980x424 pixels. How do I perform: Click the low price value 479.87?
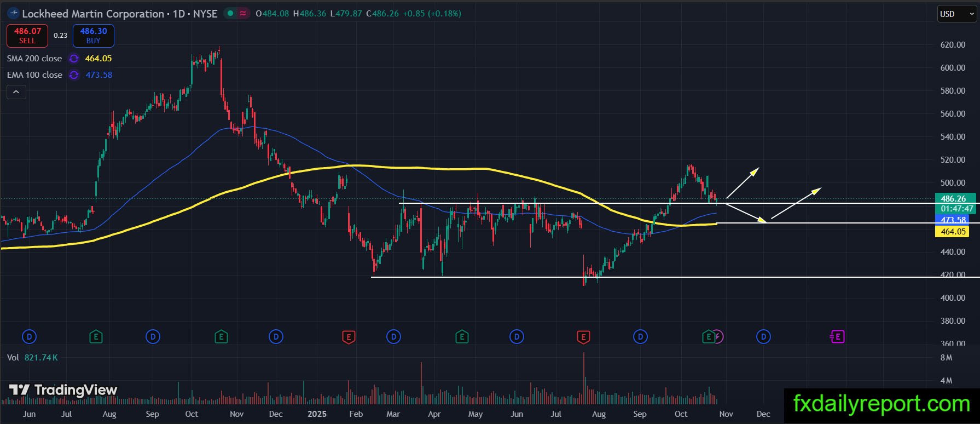point(349,14)
